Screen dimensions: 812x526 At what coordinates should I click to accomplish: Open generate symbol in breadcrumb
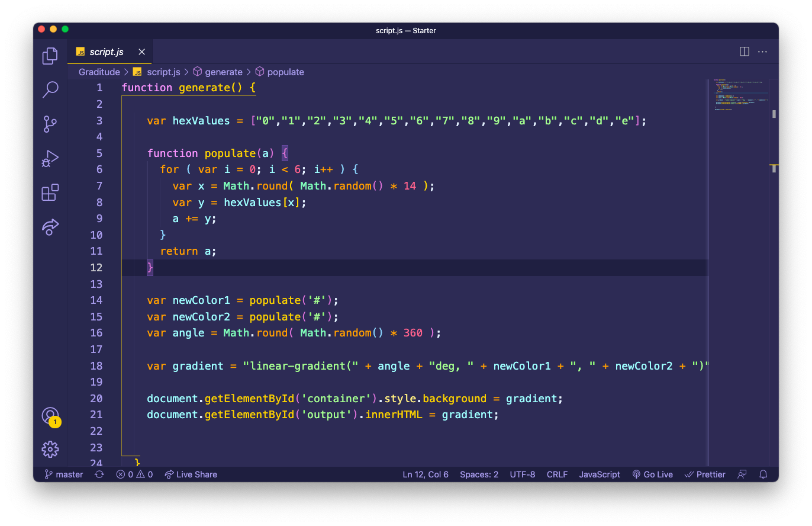[218, 72]
